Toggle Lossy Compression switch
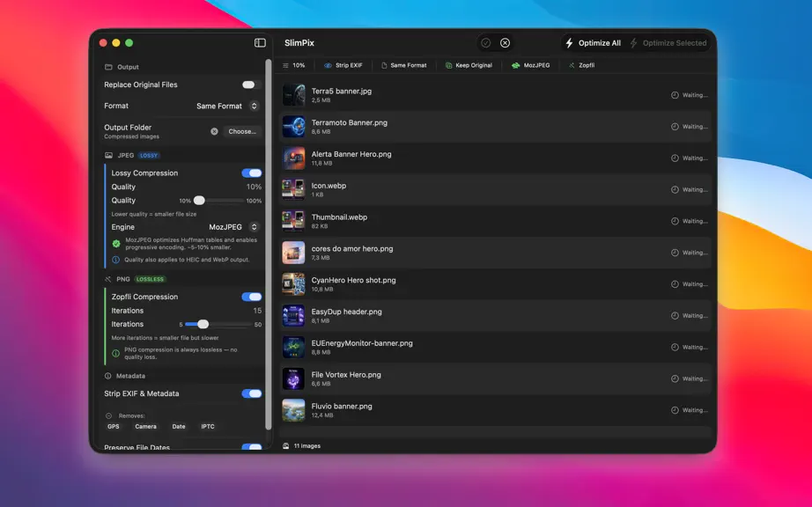This screenshot has width=812, height=507. click(x=252, y=173)
